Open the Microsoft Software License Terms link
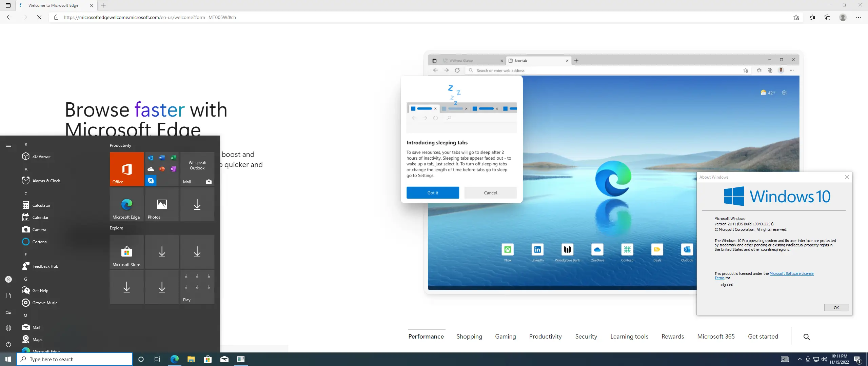Viewport: 868px width, 366px height. click(x=791, y=273)
